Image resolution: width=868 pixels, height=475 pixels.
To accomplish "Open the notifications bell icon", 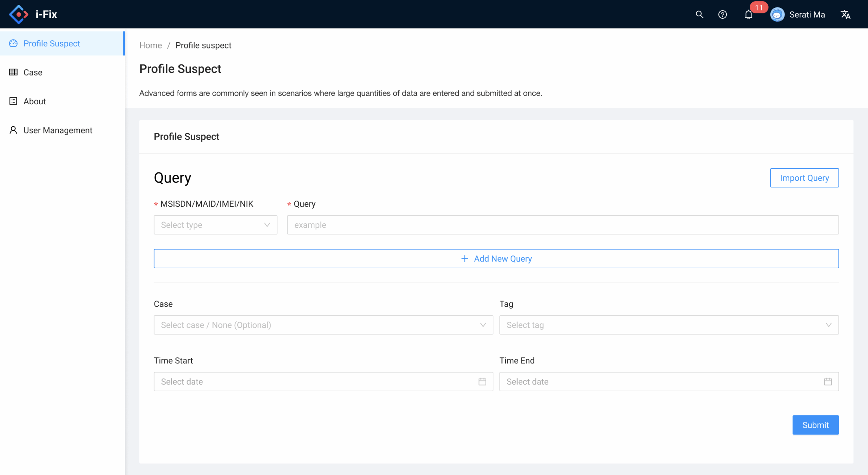I will [748, 15].
